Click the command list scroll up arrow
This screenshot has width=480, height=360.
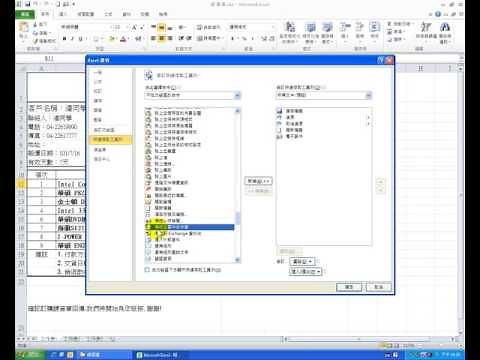(238, 111)
